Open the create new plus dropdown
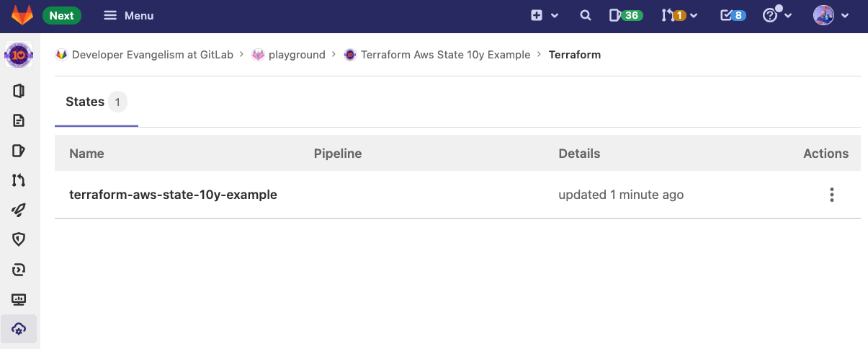Viewport: 868px width, 349px height. coord(545,15)
